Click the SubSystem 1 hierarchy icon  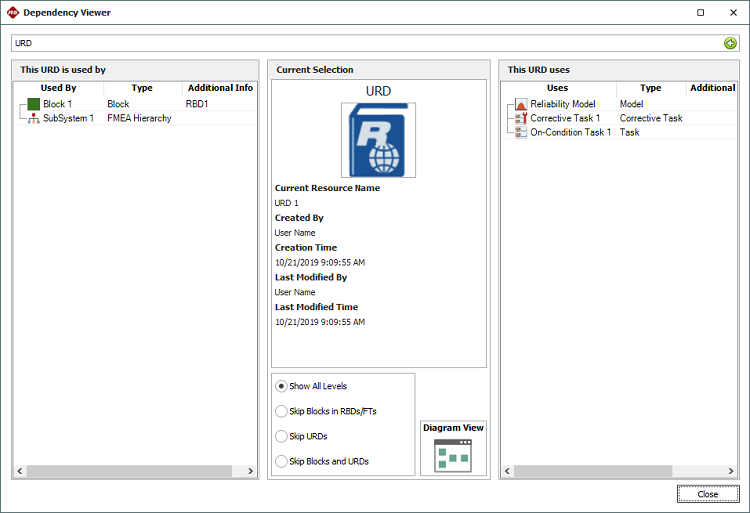point(33,118)
